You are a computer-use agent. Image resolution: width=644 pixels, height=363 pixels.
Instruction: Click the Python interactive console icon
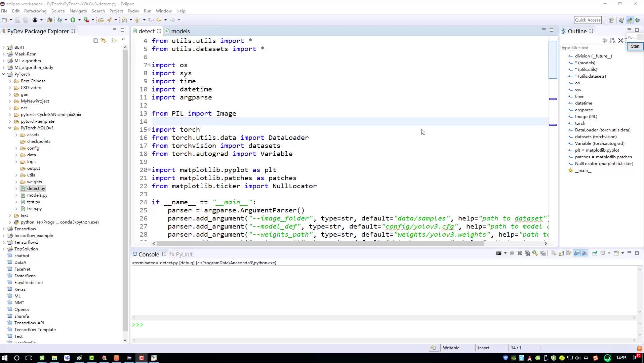click(x=498, y=253)
